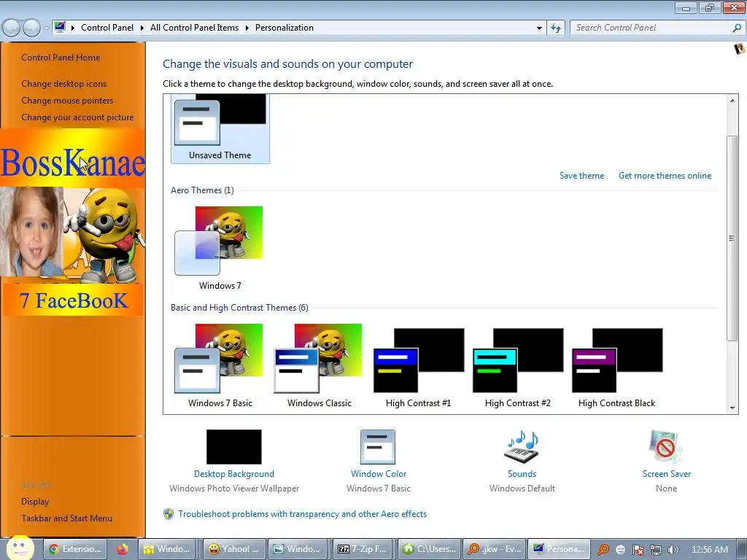Click the theme list scrollbar thumb

[732, 238]
